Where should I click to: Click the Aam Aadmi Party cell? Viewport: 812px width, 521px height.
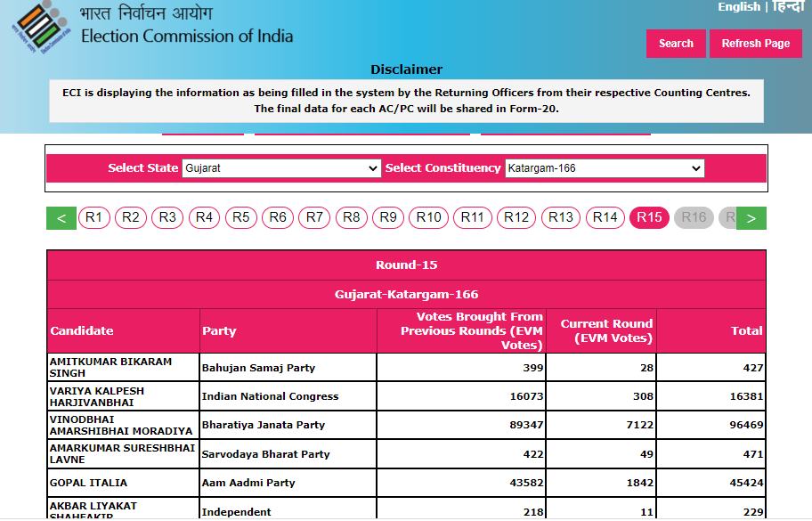click(288, 483)
